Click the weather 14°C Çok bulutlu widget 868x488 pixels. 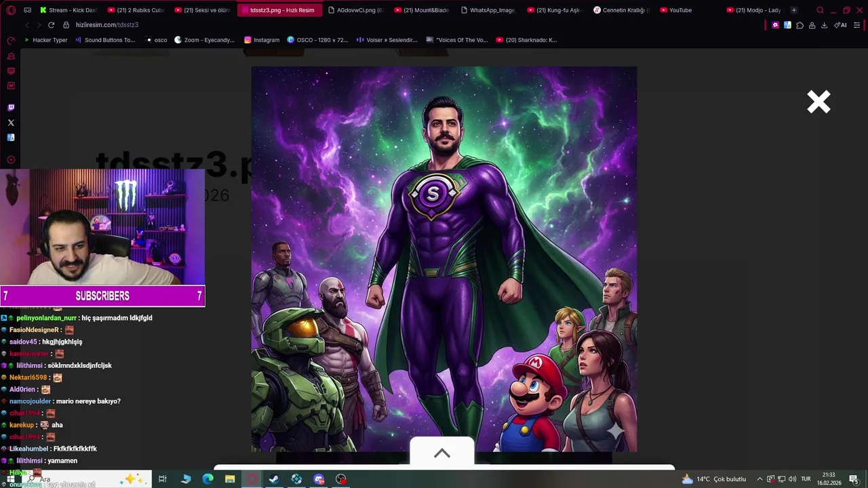click(714, 479)
